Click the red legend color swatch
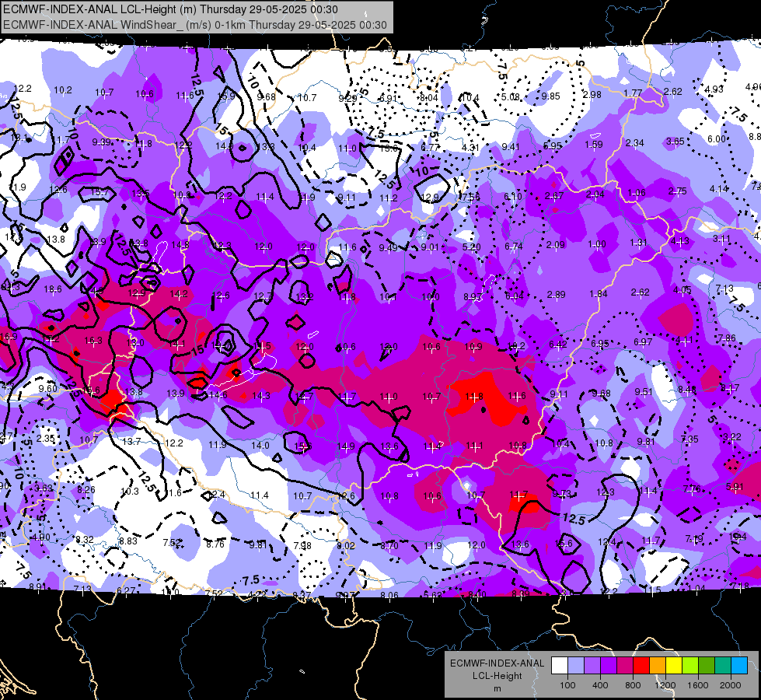Viewport: 761px width, 700px height. click(x=641, y=666)
